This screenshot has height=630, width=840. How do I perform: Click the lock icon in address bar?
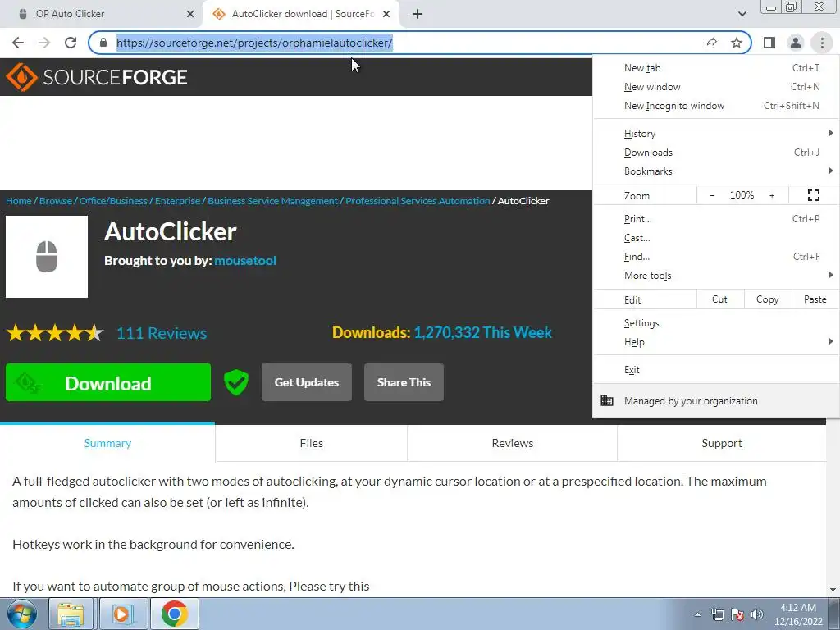(x=103, y=43)
